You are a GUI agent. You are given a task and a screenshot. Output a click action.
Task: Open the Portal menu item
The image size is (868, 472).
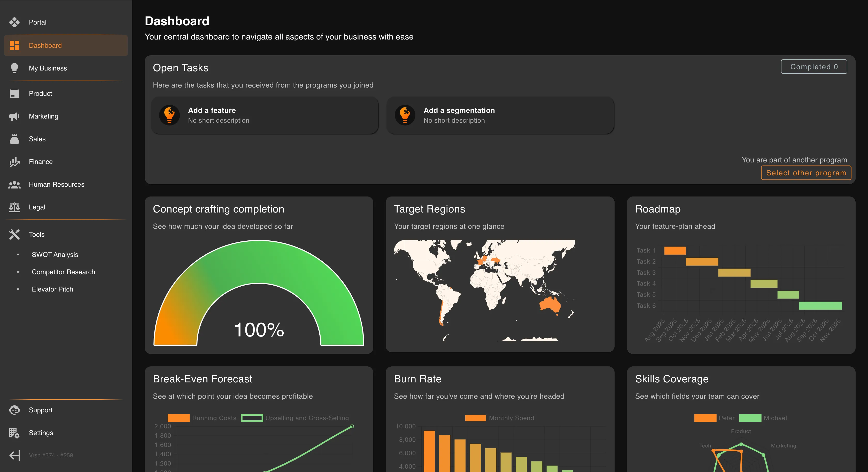(x=66, y=22)
